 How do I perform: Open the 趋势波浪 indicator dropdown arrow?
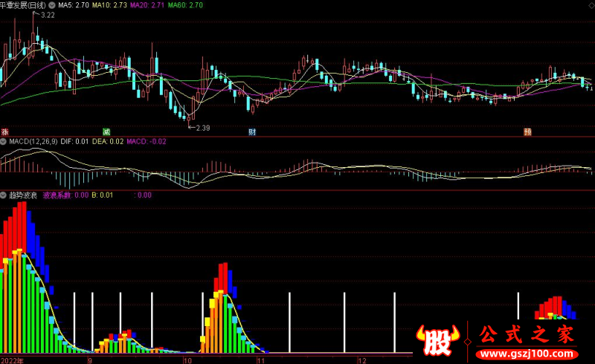click(x=4, y=195)
